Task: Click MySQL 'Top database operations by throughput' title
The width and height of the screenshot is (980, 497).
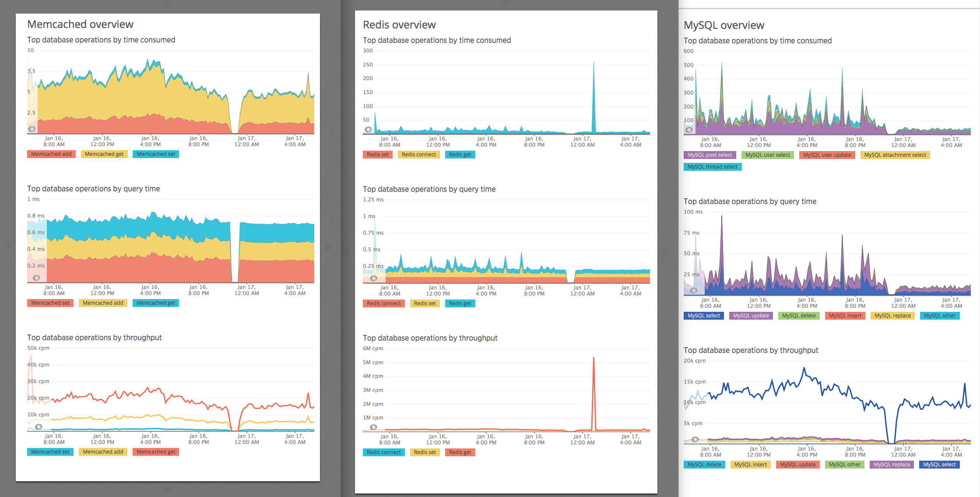Action: point(751,350)
